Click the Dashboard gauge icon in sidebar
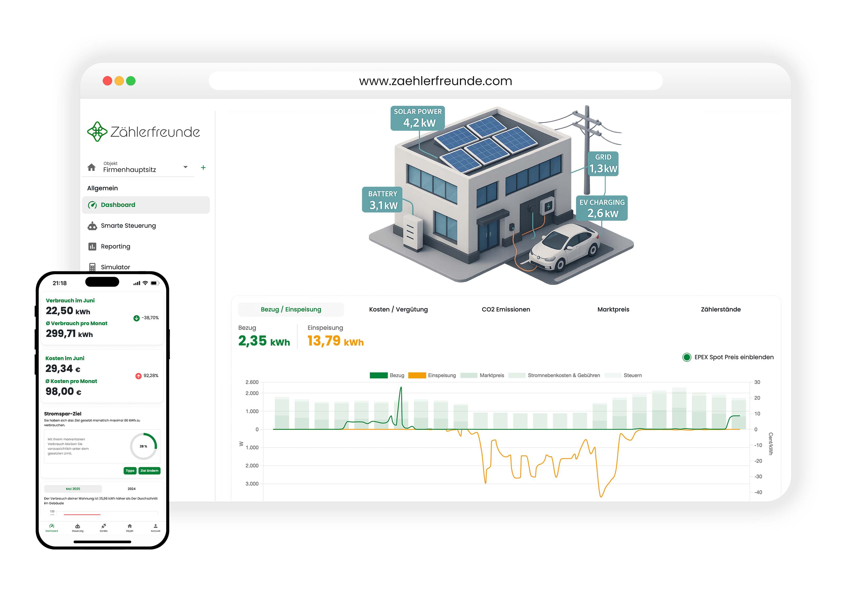 tap(92, 205)
